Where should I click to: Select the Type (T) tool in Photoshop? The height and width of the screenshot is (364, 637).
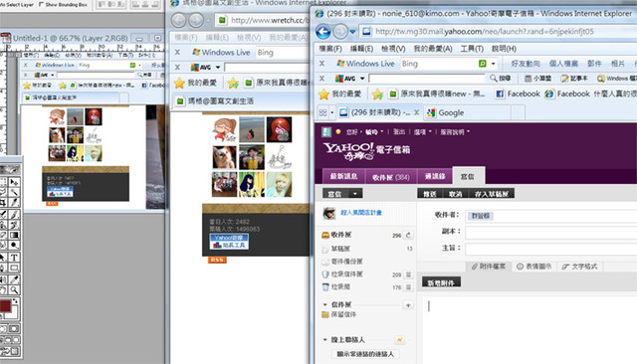coord(15,258)
